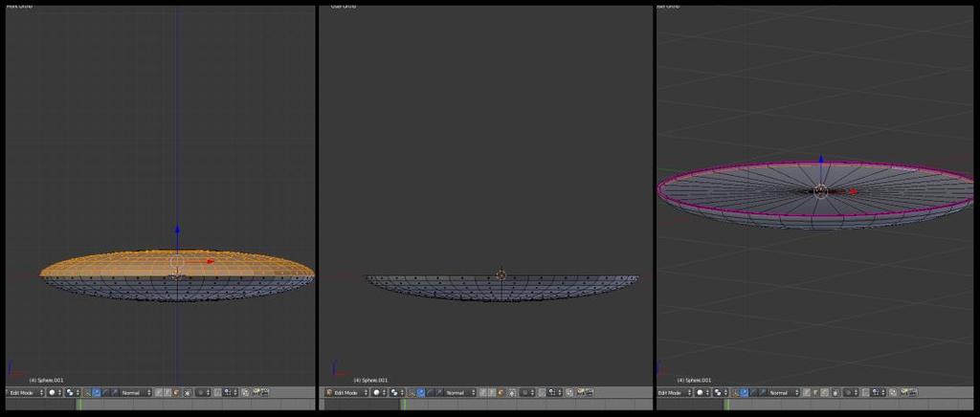Viewport: 980px width, 417px height.
Task: Select scale manipulator in middle viewport header
Action: tap(438, 393)
